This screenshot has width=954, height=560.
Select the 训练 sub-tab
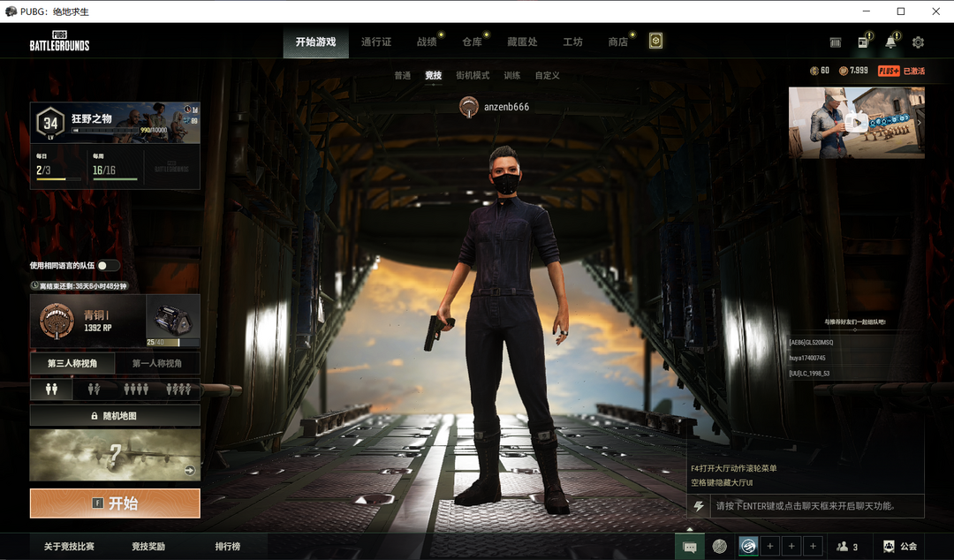point(511,75)
